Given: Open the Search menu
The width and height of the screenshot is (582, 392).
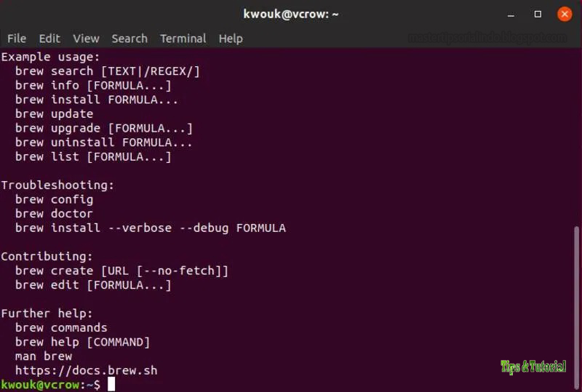Looking at the screenshot, I should click(129, 39).
